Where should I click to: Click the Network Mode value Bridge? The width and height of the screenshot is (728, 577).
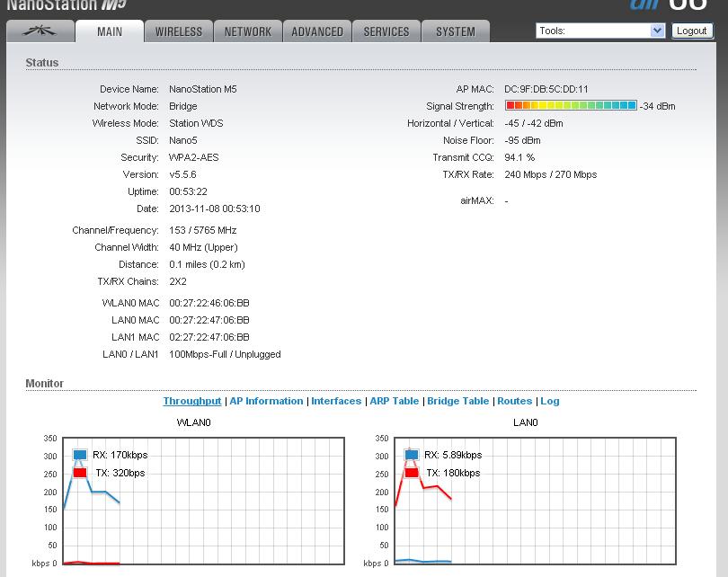(183, 106)
